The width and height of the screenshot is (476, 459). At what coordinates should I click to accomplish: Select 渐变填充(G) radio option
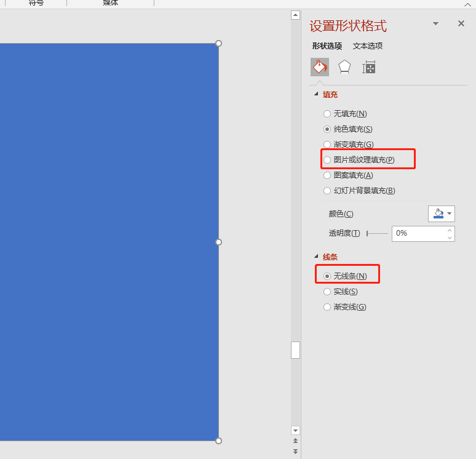[x=348, y=145]
